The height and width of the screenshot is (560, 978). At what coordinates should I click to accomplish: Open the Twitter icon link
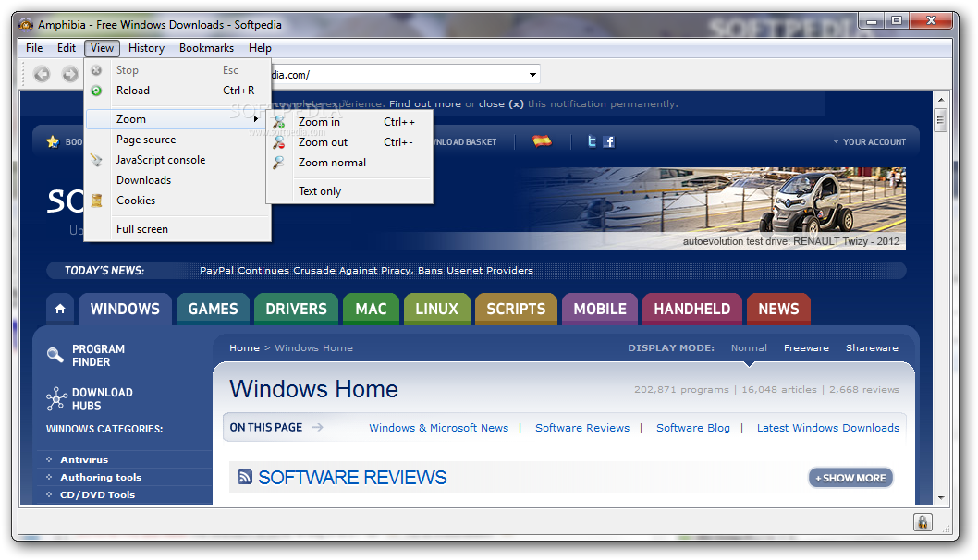pyautogui.click(x=592, y=141)
